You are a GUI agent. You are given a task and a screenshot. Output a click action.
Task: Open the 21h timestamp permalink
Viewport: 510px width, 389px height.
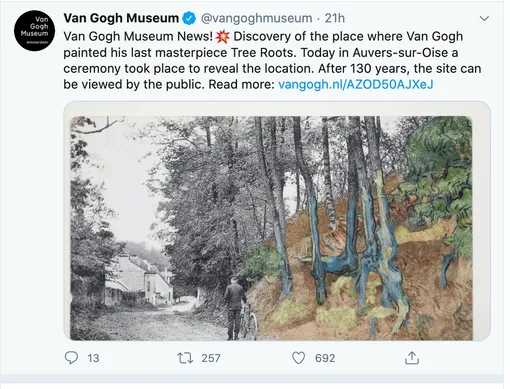tap(335, 18)
